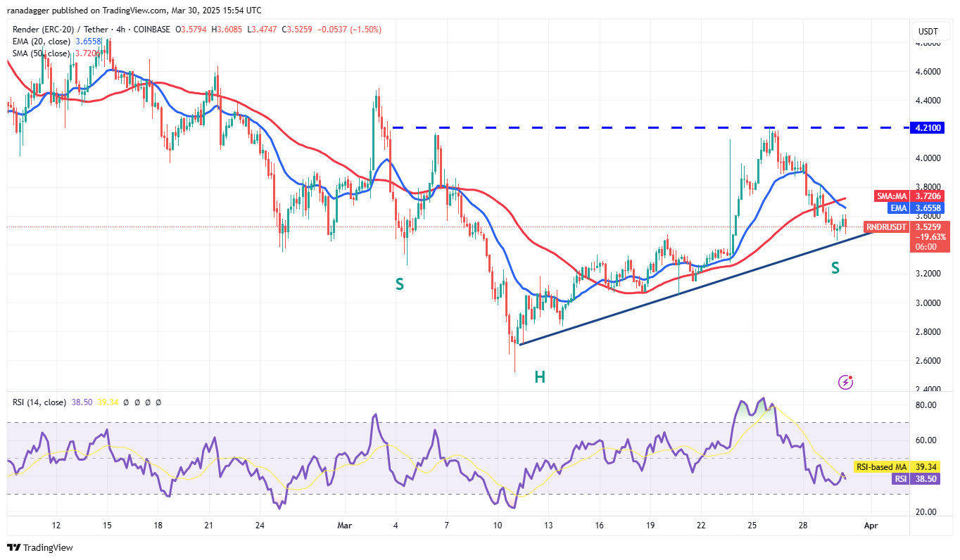Click the right shoulder S label
The height and width of the screenshot is (560, 960).
click(835, 268)
